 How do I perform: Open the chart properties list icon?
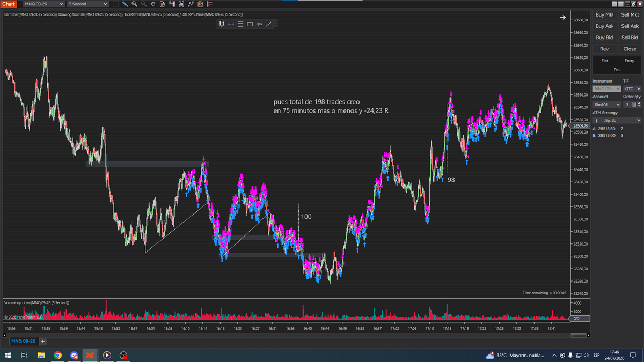pos(209,4)
